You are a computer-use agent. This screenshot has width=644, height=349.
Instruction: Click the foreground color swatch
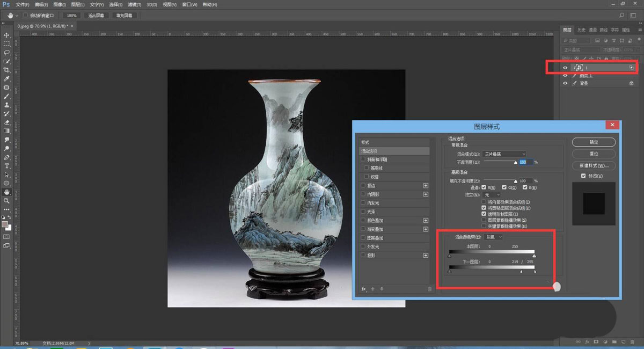tap(5, 224)
